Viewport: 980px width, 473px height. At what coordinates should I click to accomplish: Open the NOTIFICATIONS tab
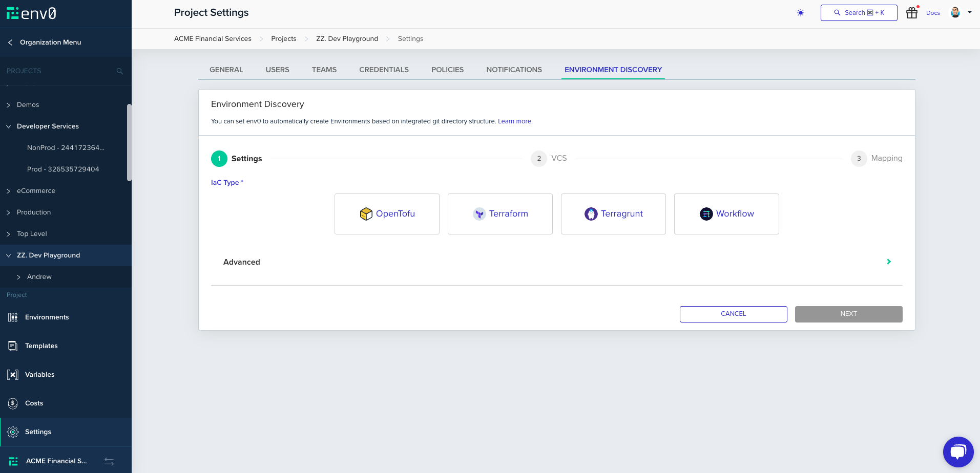click(x=514, y=70)
